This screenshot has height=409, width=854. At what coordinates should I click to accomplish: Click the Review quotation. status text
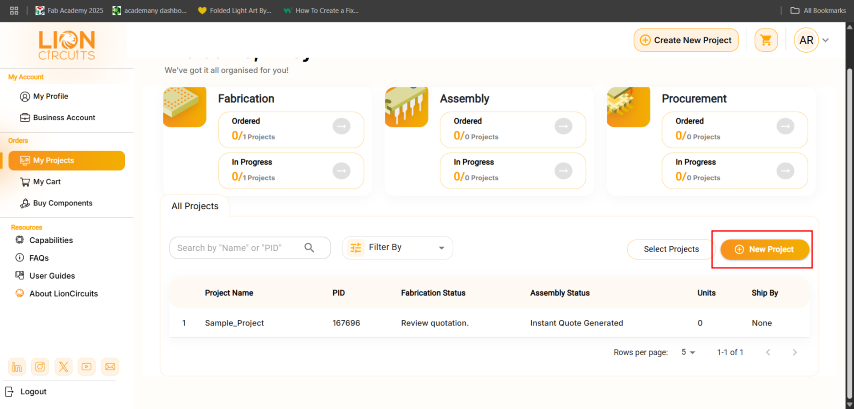pos(435,323)
